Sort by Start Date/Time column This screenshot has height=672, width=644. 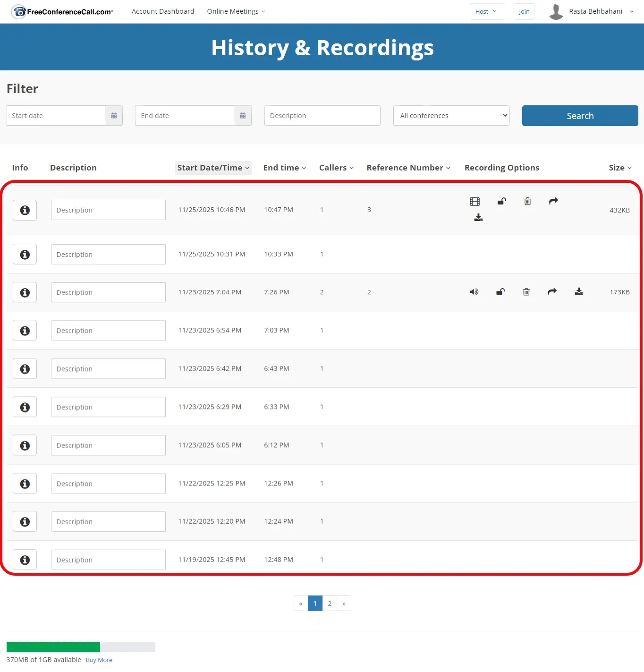click(213, 168)
